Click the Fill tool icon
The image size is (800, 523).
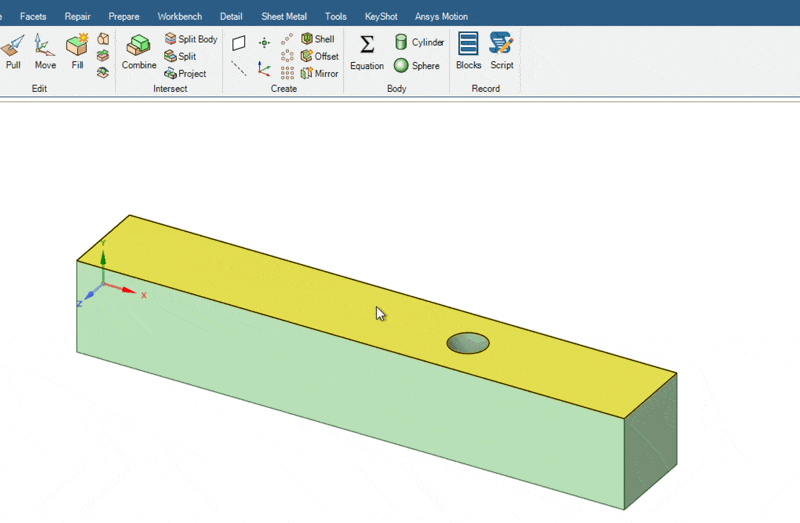pyautogui.click(x=77, y=51)
